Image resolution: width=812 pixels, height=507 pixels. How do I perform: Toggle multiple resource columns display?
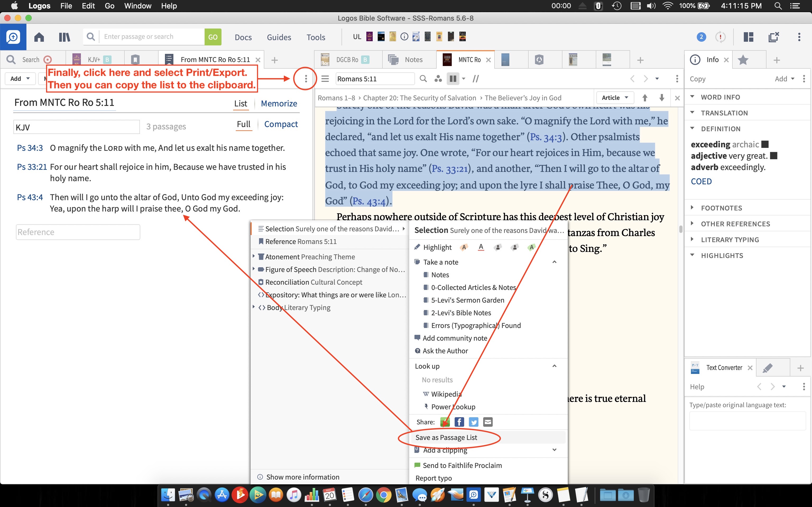(x=453, y=79)
